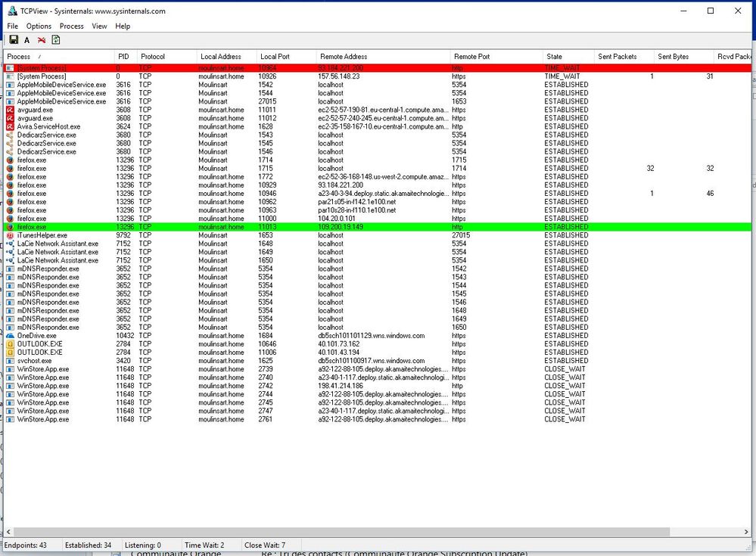Click PID 10432 cell
The height and width of the screenshot is (556, 756).
tap(125, 336)
